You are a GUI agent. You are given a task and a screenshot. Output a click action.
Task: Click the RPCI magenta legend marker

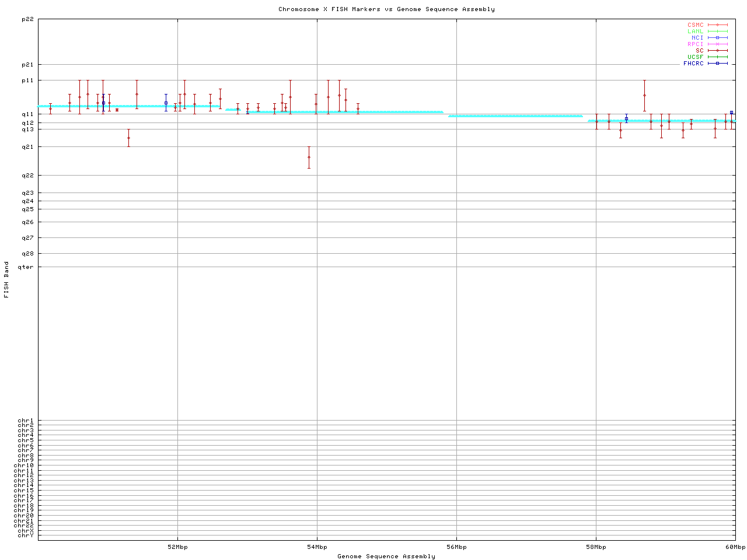click(x=717, y=44)
